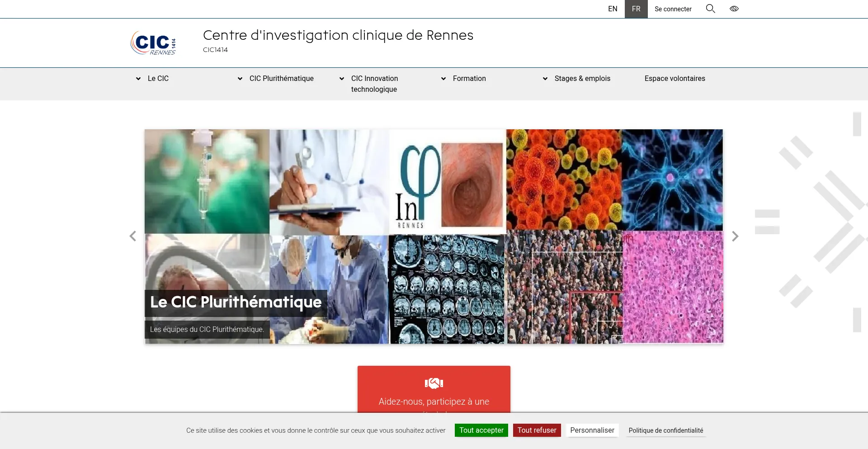Accept all cookies with Tout accepter

pyautogui.click(x=481, y=430)
